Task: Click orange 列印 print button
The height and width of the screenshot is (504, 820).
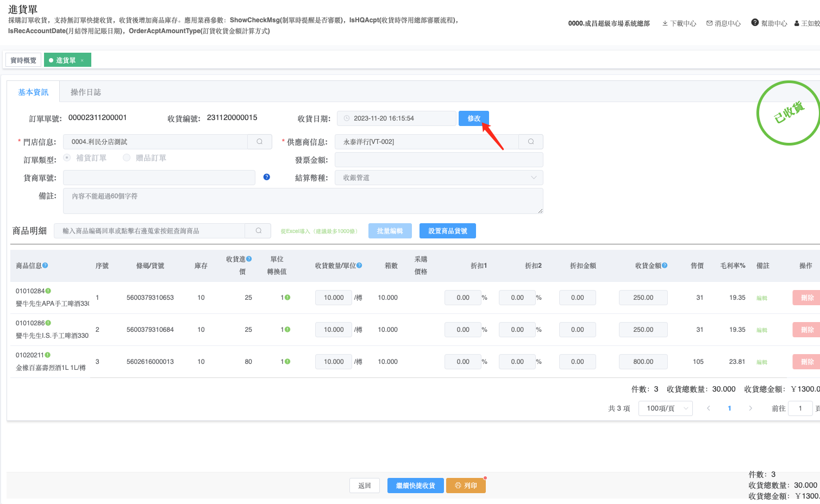Action: click(466, 486)
